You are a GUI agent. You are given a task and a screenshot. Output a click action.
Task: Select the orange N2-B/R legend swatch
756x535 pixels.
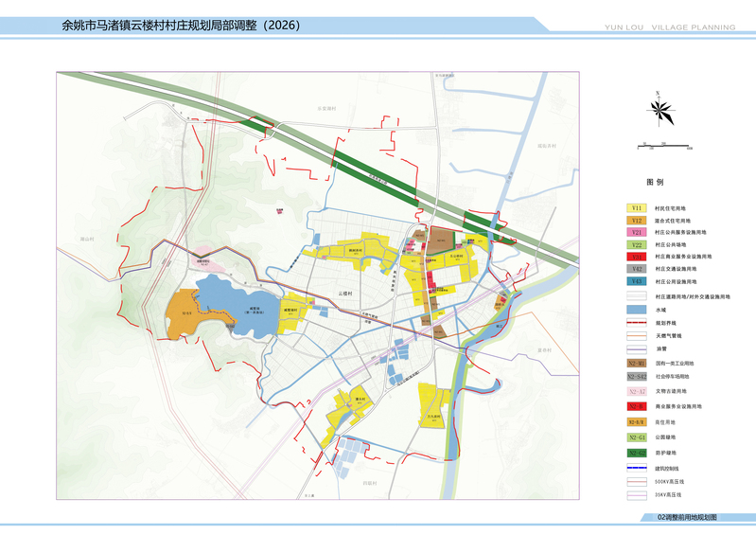point(637,422)
